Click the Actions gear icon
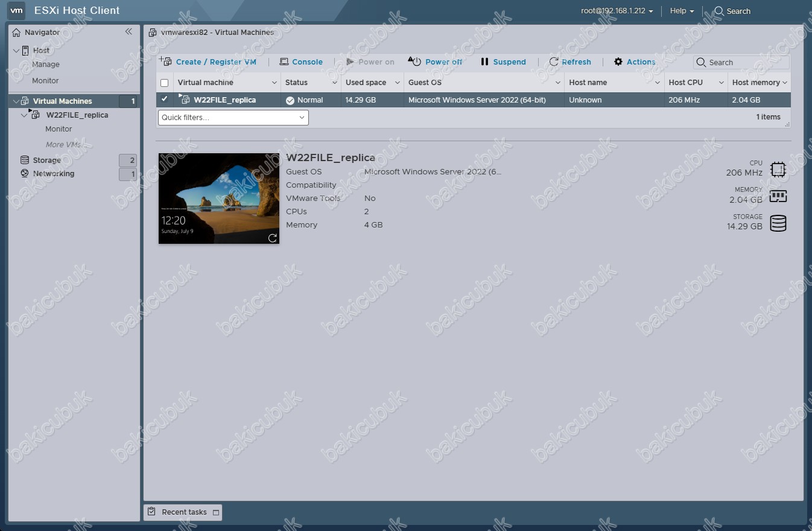Viewport: 812px width, 531px height. coord(618,62)
